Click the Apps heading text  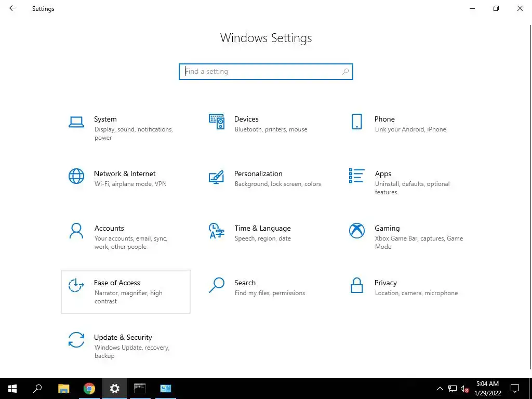[x=383, y=174]
